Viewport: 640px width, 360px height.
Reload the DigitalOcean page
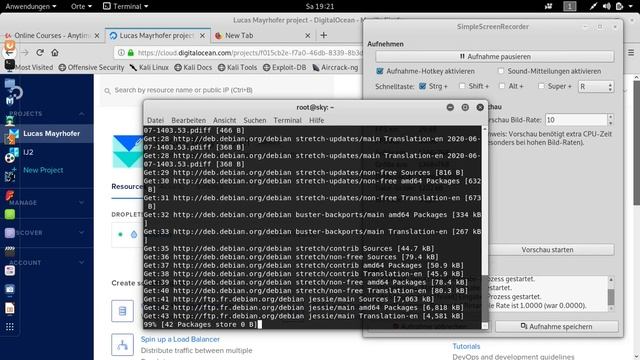[x=40, y=53]
